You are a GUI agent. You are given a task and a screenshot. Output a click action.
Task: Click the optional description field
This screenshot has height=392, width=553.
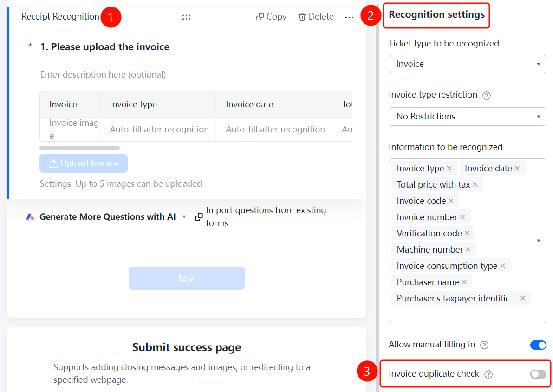[103, 74]
